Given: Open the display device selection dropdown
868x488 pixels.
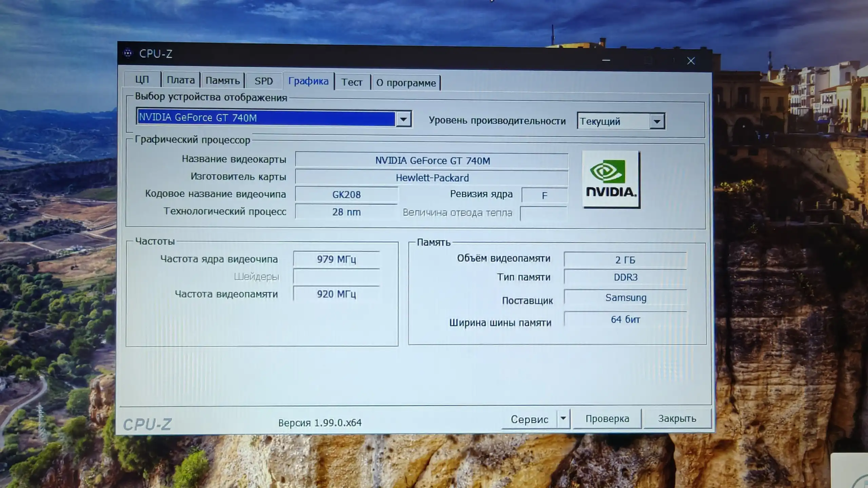Looking at the screenshot, I should tap(404, 119).
